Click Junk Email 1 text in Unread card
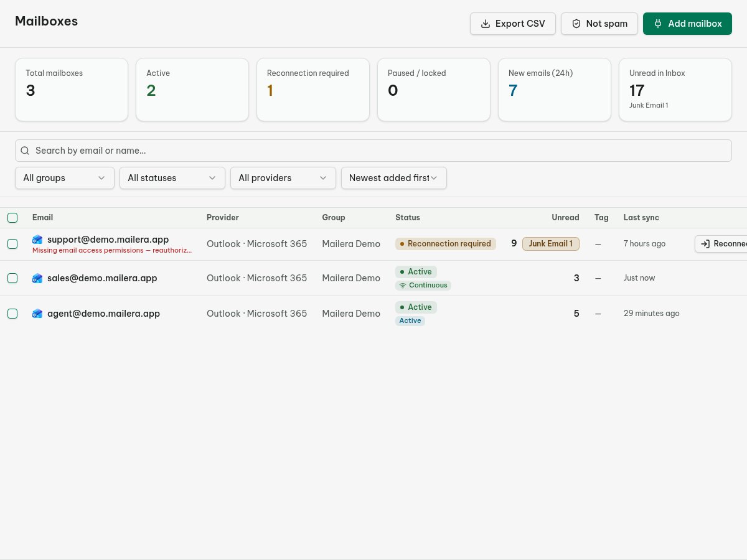 [649, 106]
